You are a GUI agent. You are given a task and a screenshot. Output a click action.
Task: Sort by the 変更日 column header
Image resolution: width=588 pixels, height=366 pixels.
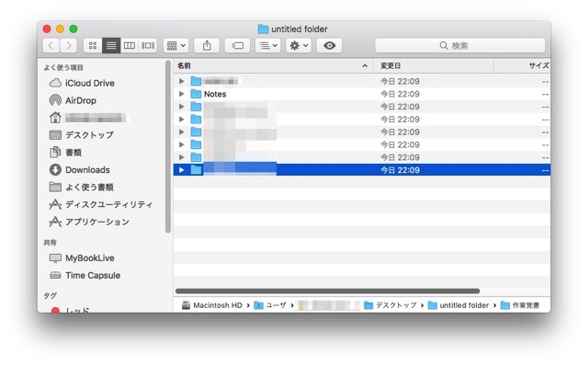coord(433,65)
